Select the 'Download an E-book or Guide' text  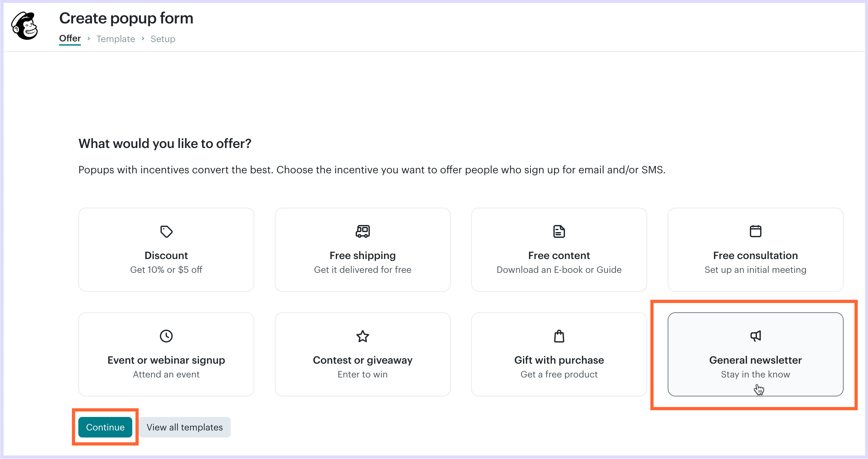point(559,270)
